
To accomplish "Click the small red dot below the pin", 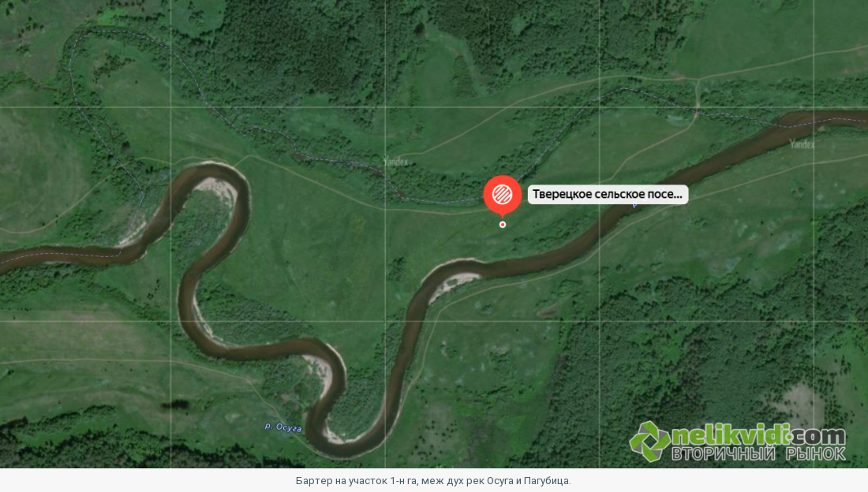I will 502,225.
